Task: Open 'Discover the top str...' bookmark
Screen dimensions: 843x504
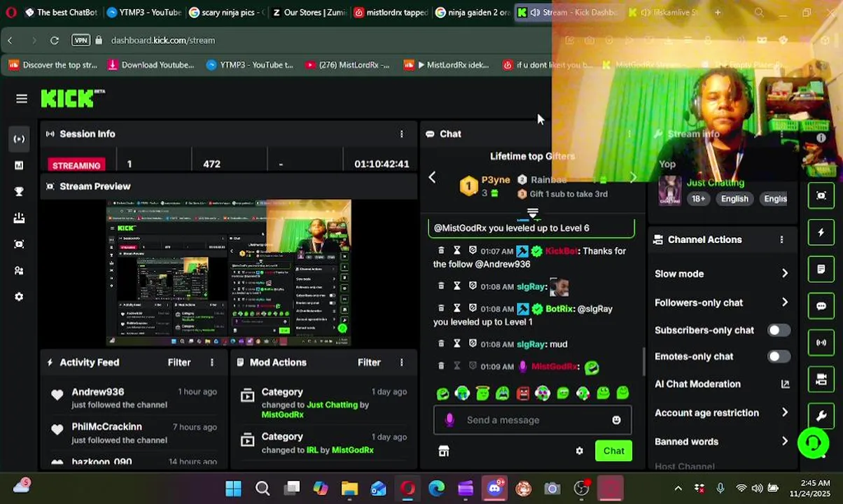Action: point(53,65)
